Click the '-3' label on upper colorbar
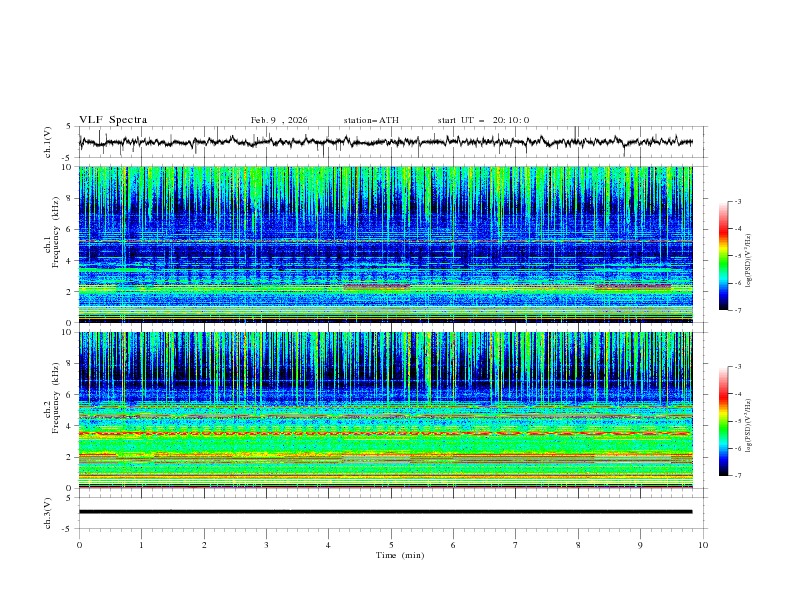Viewport: 792px width, 612px height. click(737, 201)
